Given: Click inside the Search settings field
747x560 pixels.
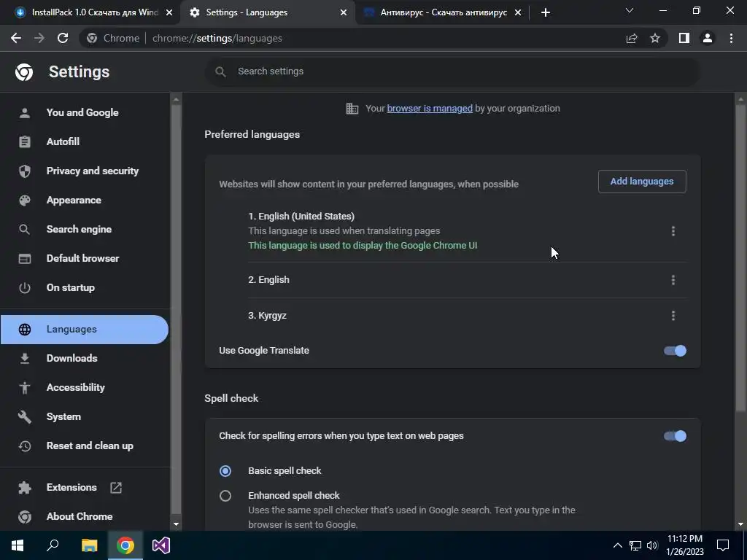Looking at the screenshot, I should point(452,71).
